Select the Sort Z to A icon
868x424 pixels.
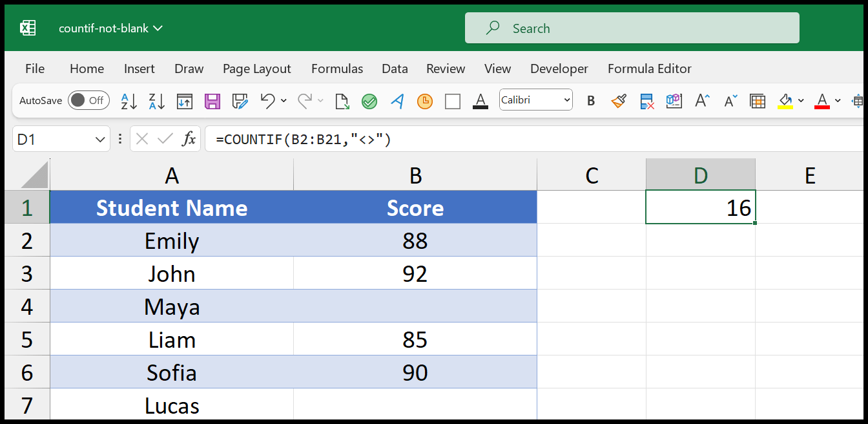(156, 101)
